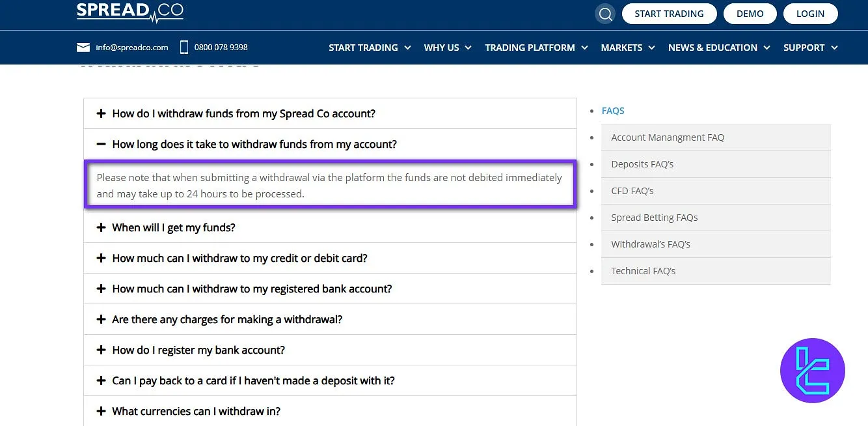Click the email envelope icon in header

tap(83, 47)
